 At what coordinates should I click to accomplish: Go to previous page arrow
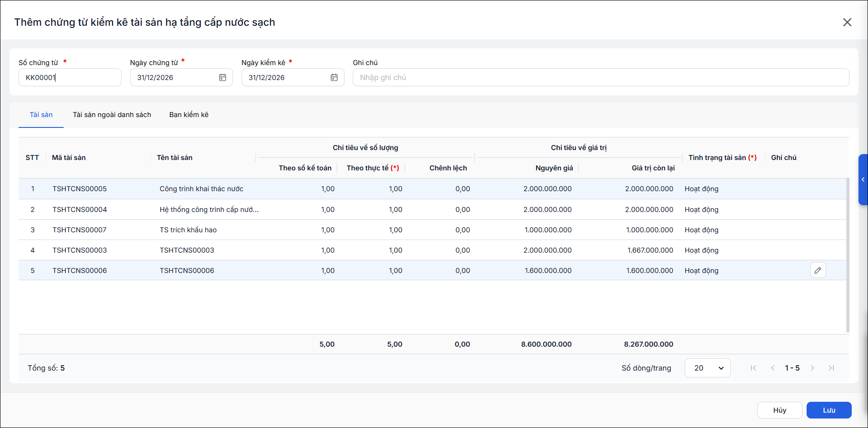773,368
